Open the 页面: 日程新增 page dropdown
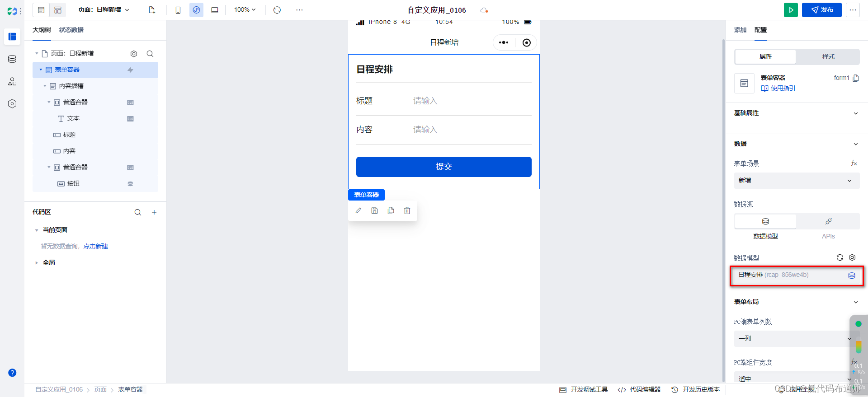868x397 pixels. tap(104, 10)
